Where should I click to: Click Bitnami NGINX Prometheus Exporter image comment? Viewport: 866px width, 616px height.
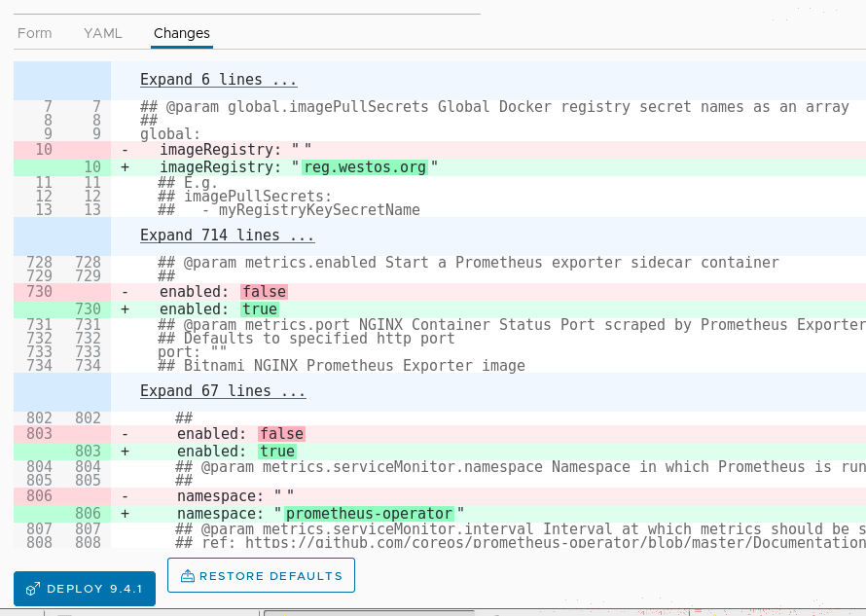click(342, 366)
